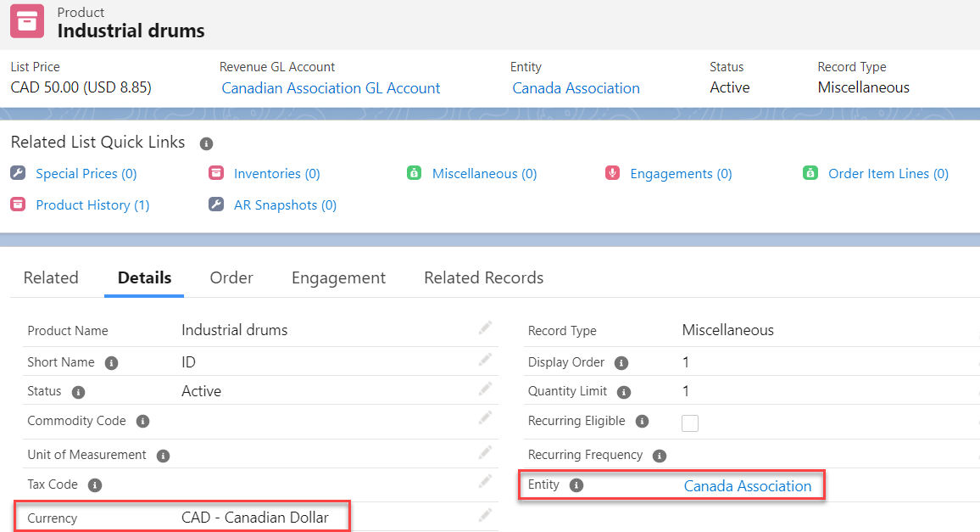This screenshot has width=980, height=532.
Task: Click pencil icon to edit Product Name
Action: pyautogui.click(x=485, y=328)
